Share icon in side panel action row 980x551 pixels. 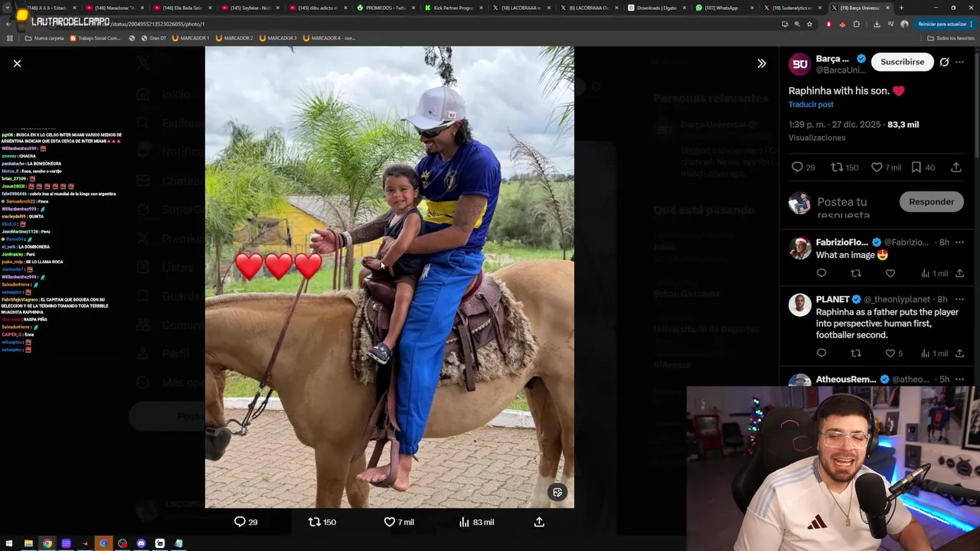(x=956, y=168)
